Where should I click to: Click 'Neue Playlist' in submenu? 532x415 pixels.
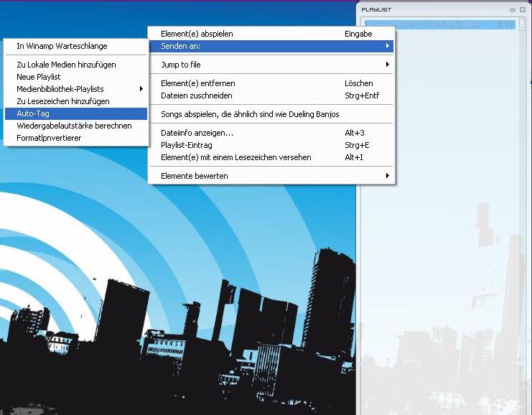[76, 77]
